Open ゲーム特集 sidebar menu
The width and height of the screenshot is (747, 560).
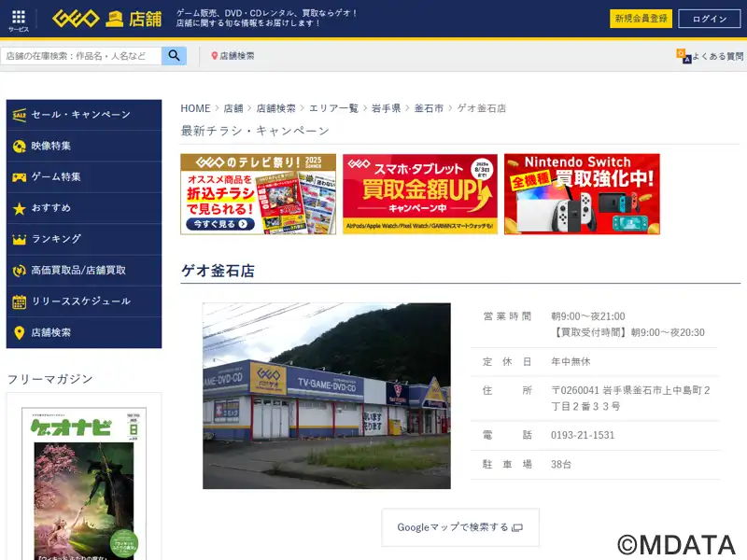[84, 177]
